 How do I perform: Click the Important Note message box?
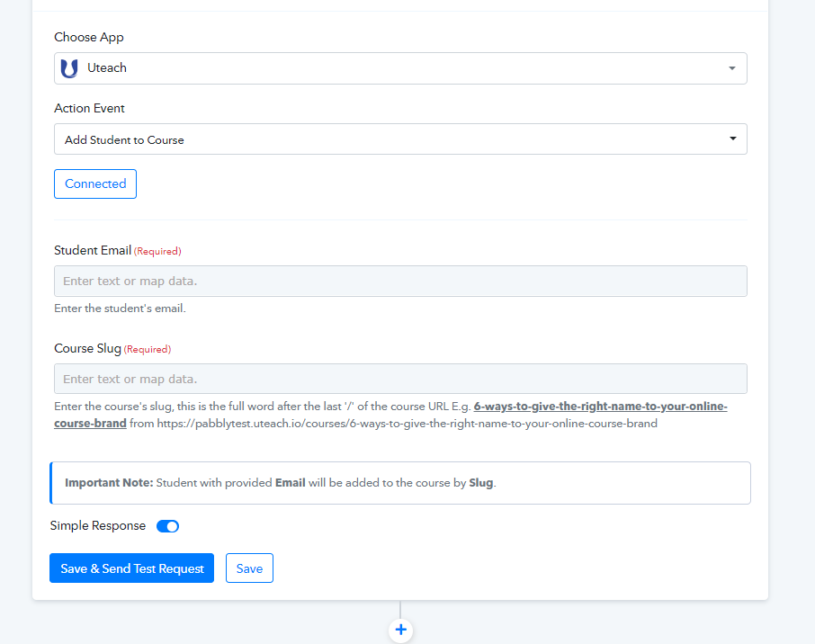[x=400, y=483]
